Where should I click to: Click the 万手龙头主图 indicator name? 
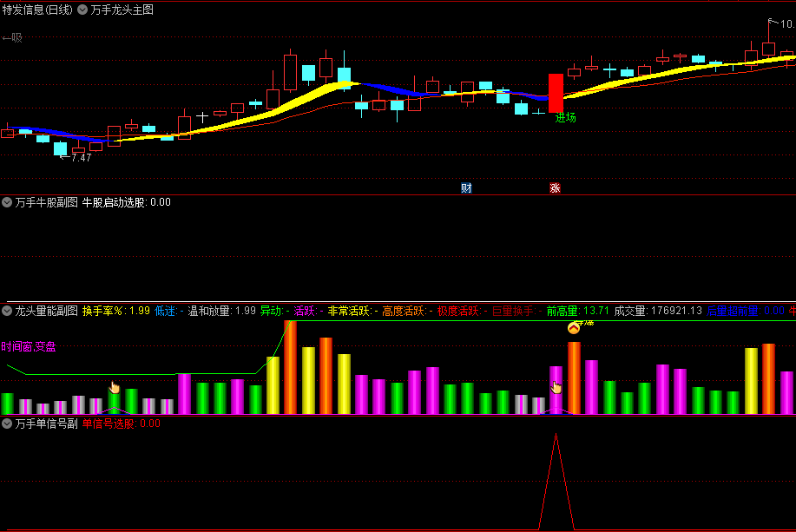click(122, 10)
